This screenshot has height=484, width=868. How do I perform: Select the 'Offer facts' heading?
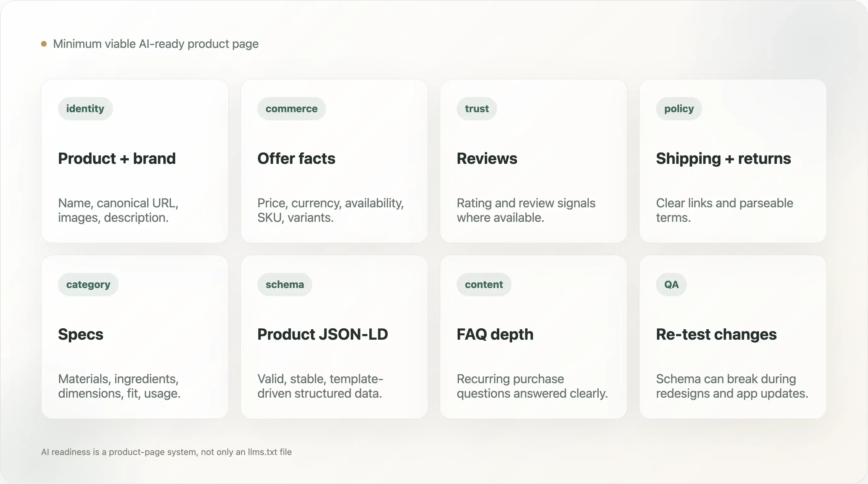296,158
